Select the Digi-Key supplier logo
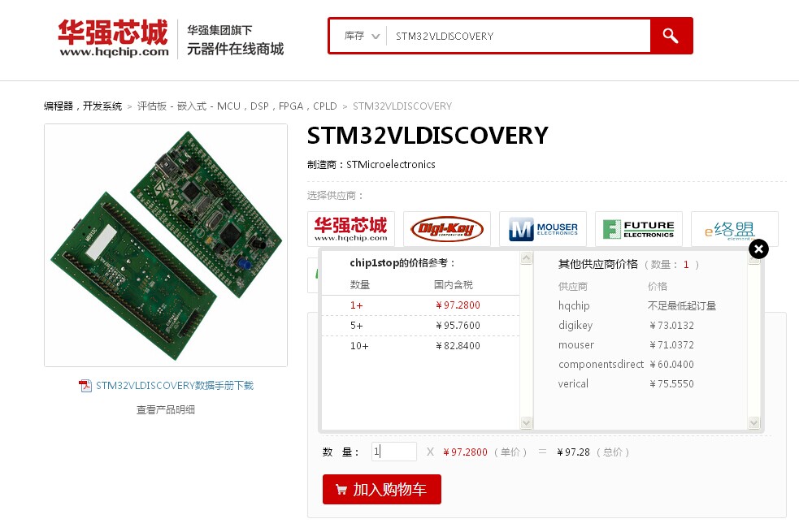 [447, 229]
